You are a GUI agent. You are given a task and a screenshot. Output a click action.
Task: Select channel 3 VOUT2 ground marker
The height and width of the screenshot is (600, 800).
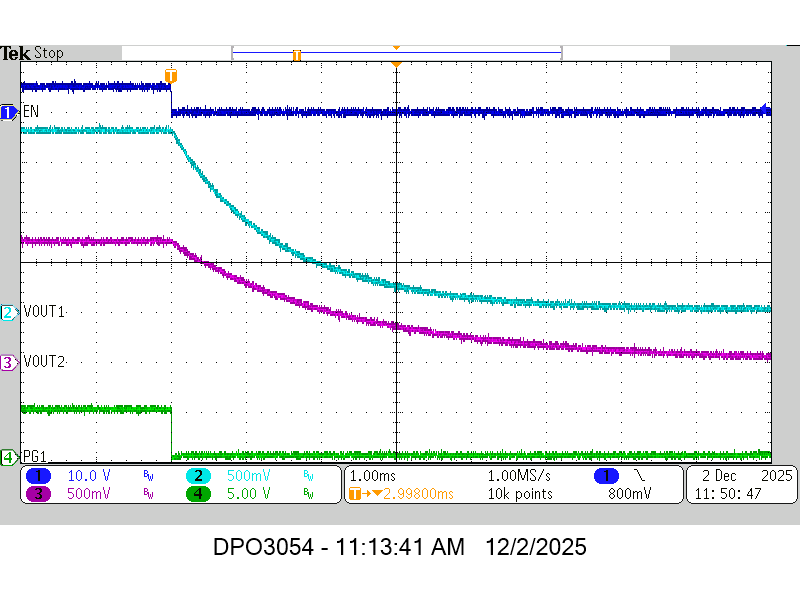coord(8,362)
